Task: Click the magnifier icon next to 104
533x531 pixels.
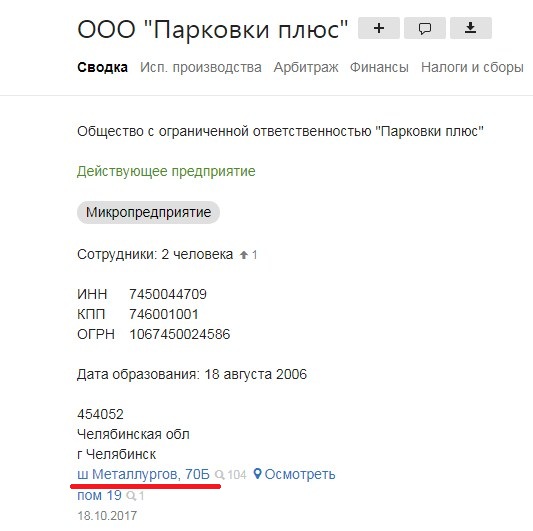Action: tap(220, 475)
